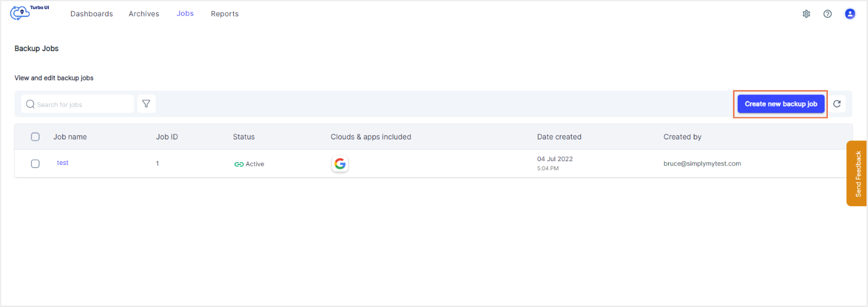Click Create new backup job button
Viewport: 868px width, 307px height.
781,104
